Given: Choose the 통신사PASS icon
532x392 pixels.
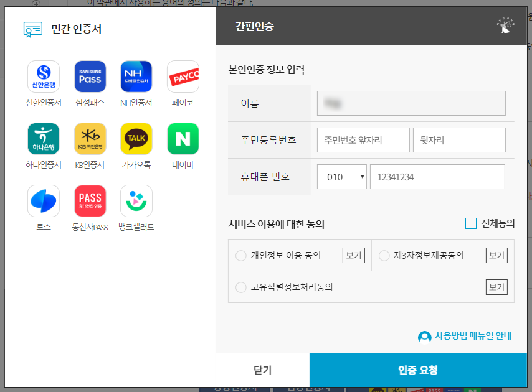Looking at the screenshot, I should pos(90,201).
